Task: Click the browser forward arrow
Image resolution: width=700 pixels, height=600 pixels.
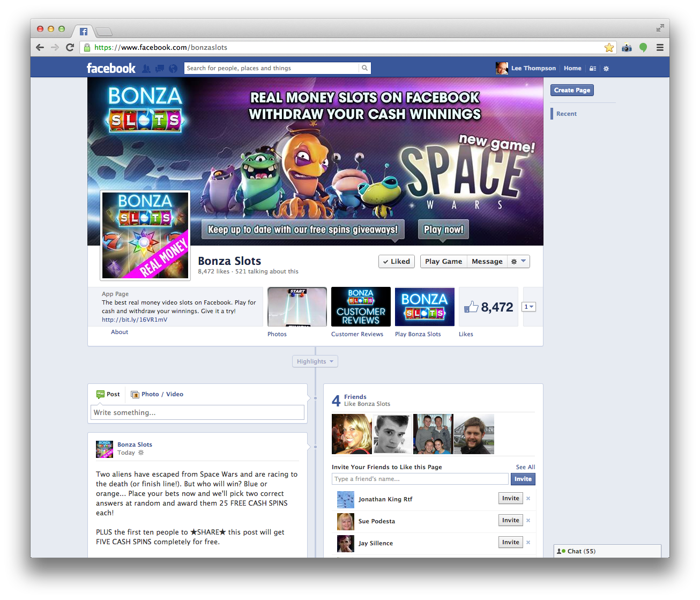Action: [x=55, y=47]
